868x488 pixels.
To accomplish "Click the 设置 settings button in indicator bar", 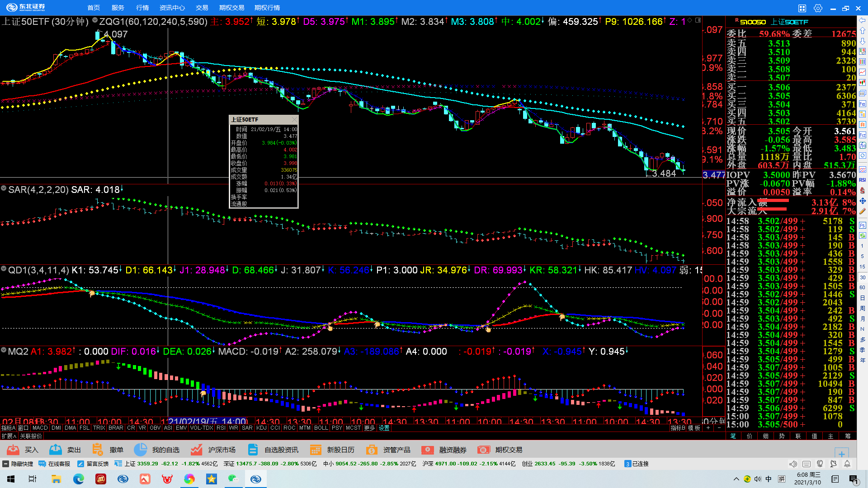I will click(384, 428).
